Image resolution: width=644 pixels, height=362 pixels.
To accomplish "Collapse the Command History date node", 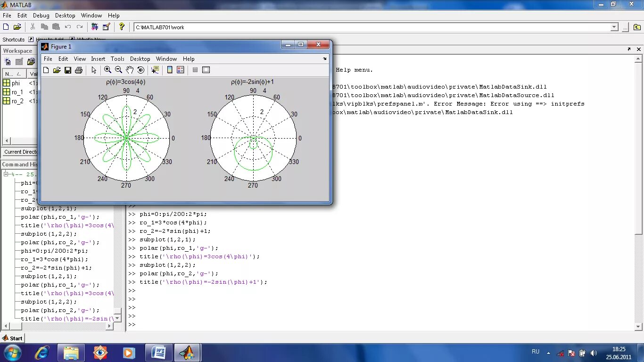I will tap(6, 174).
